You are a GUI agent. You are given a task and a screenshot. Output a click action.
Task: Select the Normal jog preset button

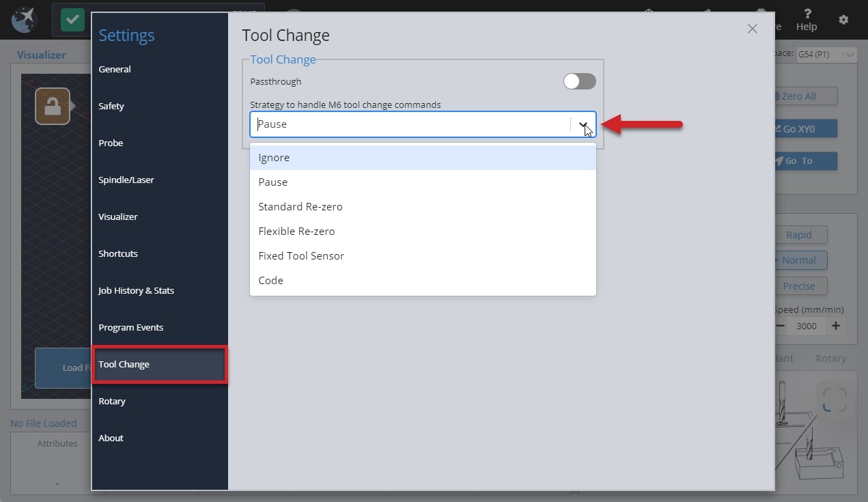(x=799, y=260)
